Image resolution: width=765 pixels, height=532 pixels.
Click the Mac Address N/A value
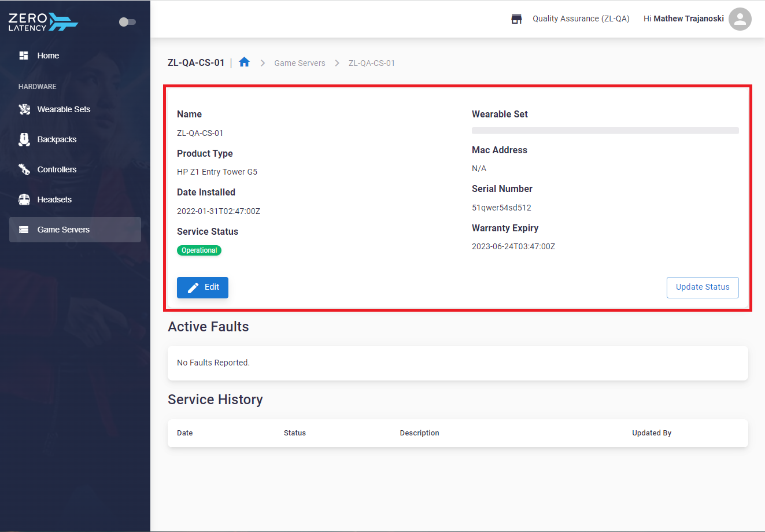click(x=479, y=168)
